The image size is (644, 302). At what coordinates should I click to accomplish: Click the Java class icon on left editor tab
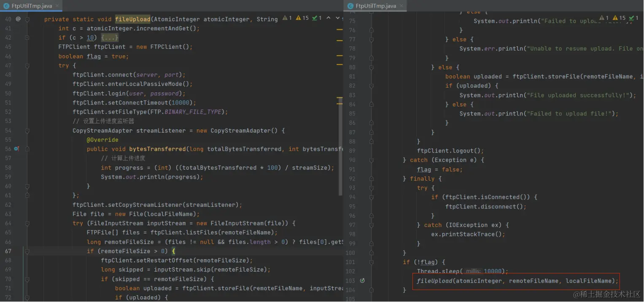pyautogui.click(x=6, y=6)
